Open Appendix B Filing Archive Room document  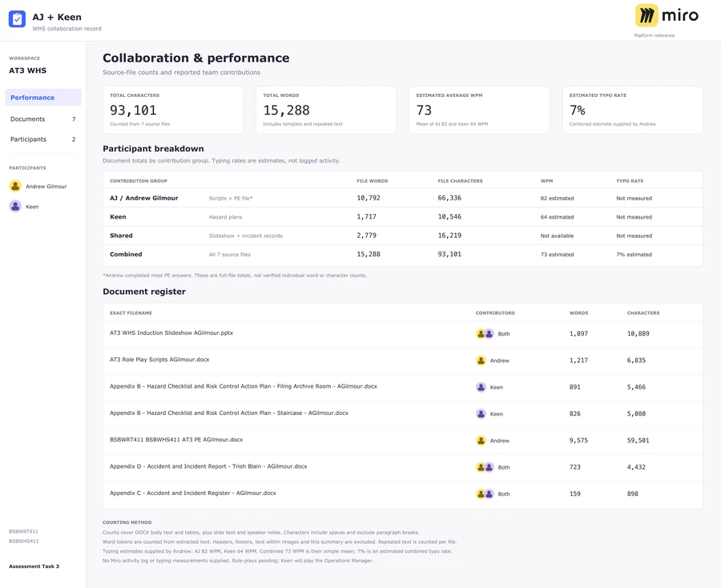pyautogui.click(x=244, y=386)
